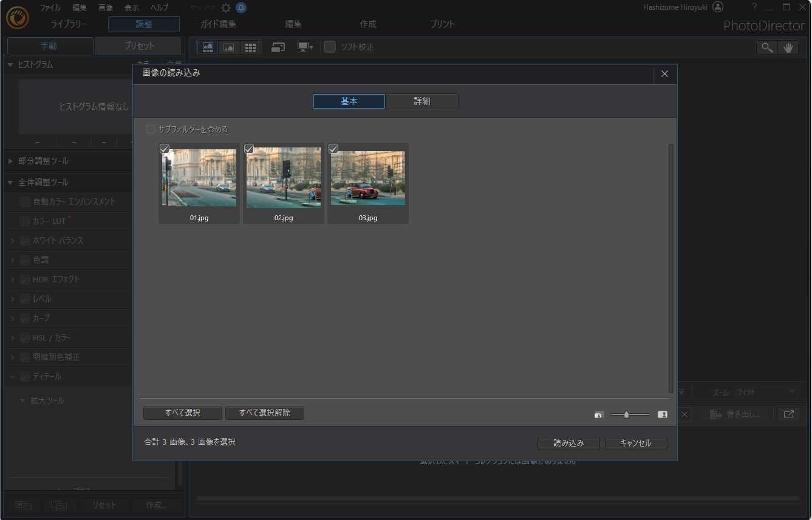
Task: Uncheck the 02.jpg thumbnail checkbox
Action: coord(249,149)
